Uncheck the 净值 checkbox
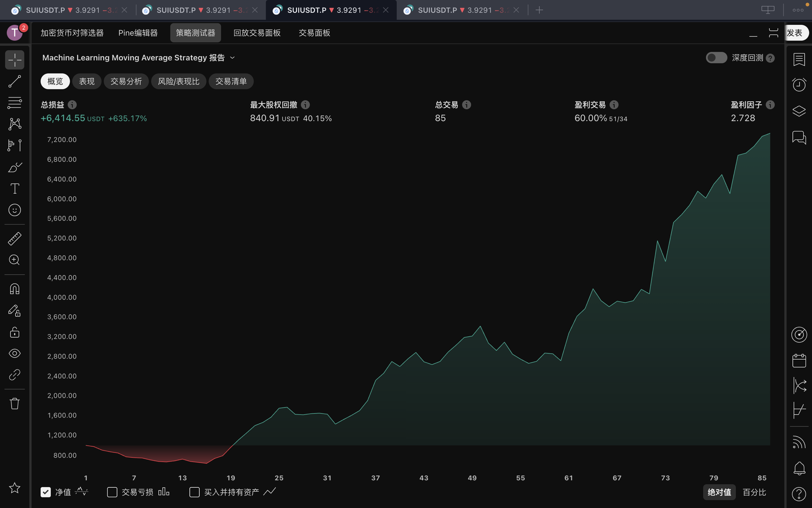The width and height of the screenshot is (812, 508). (46, 492)
